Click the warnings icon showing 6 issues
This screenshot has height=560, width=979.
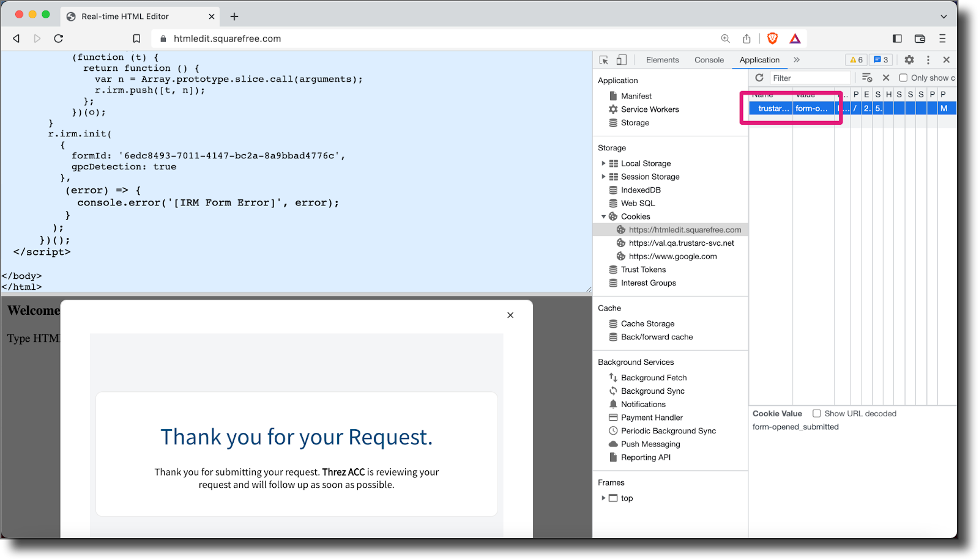[856, 59]
